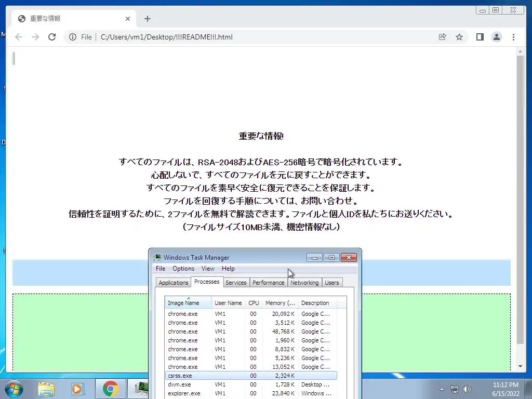This screenshot has height=399, width=532.
Task: Go forward in Chrome browser
Action: coord(35,37)
